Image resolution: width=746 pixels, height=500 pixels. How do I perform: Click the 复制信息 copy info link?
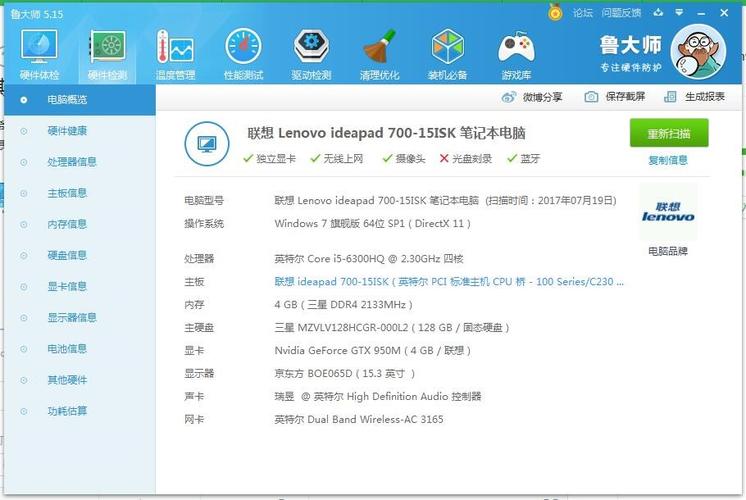tap(668, 160)
